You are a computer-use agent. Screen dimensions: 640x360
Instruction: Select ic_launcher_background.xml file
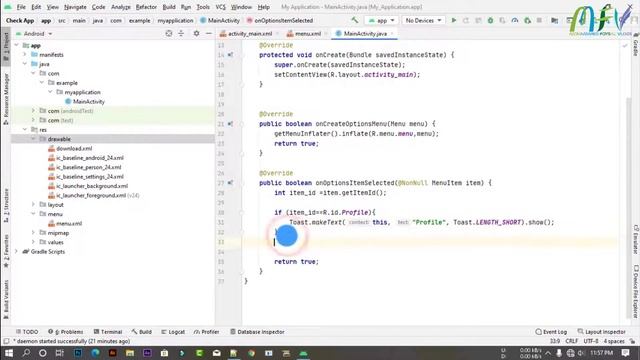(92, 186)
